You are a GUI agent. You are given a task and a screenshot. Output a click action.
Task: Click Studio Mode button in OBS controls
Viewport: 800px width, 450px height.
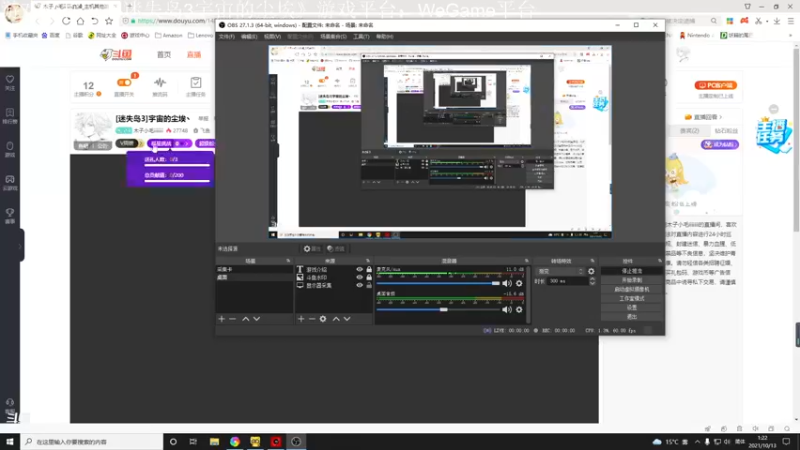[x=632, y=298]
